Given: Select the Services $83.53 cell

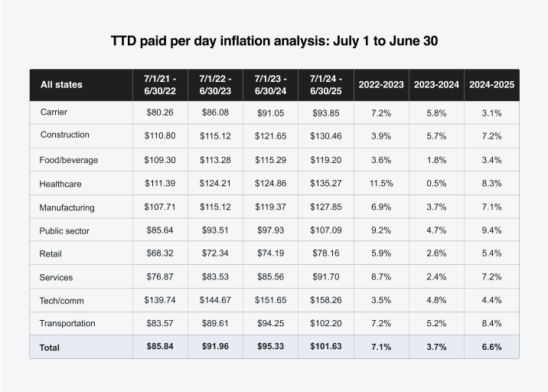Looking at the screenshot, I should click(215, 277).
